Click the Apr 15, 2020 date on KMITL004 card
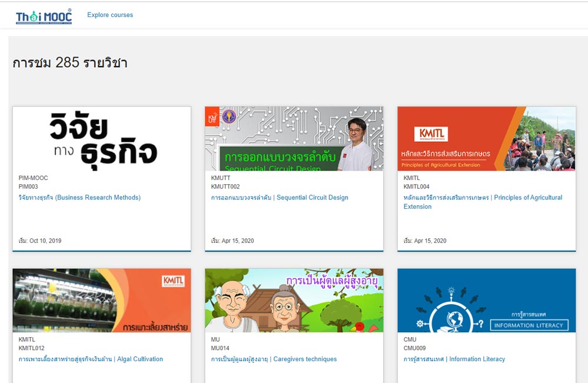This screenshot has height=383, width=588. click(x=430, y=241)
